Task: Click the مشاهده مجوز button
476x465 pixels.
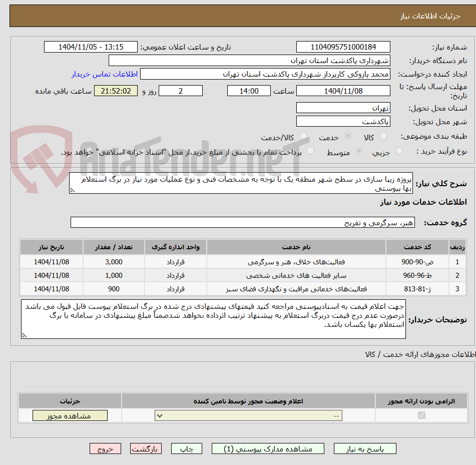Action: click(x=70, y=415)
